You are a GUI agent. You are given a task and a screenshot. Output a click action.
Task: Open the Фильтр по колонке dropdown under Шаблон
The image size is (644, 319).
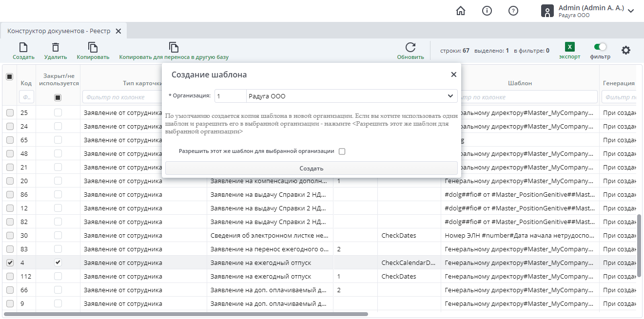tap(519, 97)
